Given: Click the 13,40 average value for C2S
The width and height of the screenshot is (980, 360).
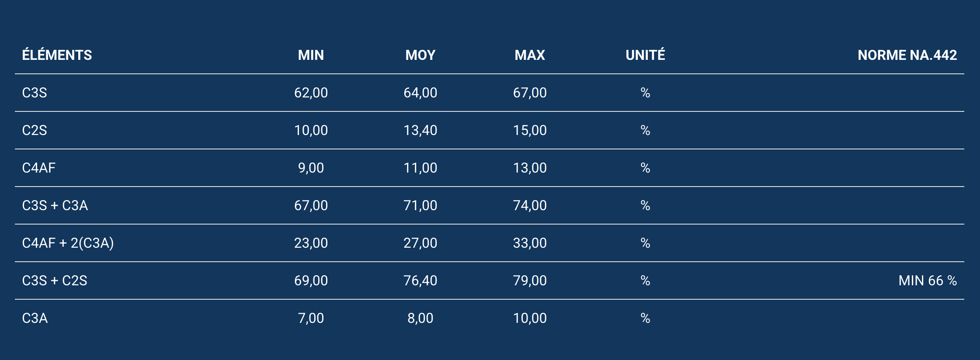Looking at the screenshot, I should 420,130.
